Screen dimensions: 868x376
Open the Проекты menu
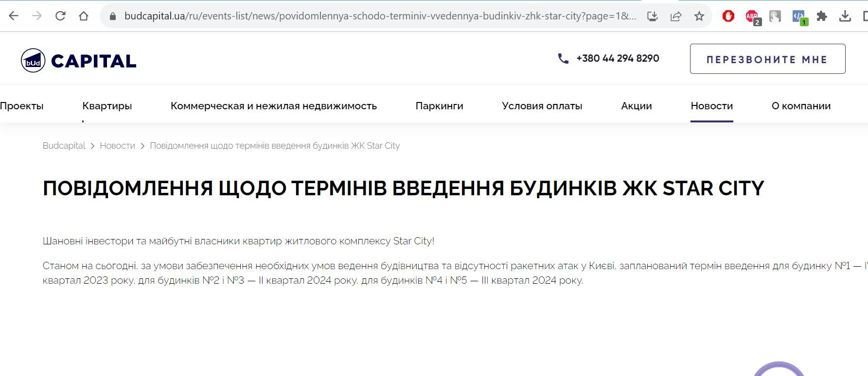coord(22,106)
